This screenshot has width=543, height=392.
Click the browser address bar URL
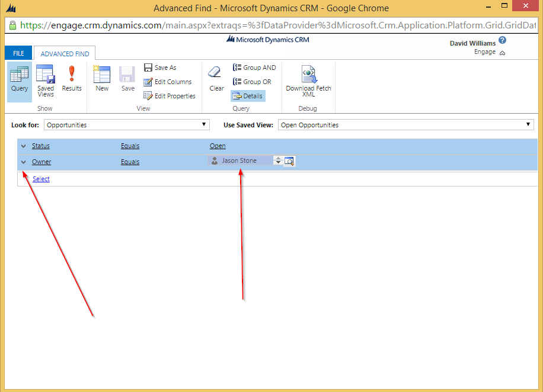click(x=278, y=25)
